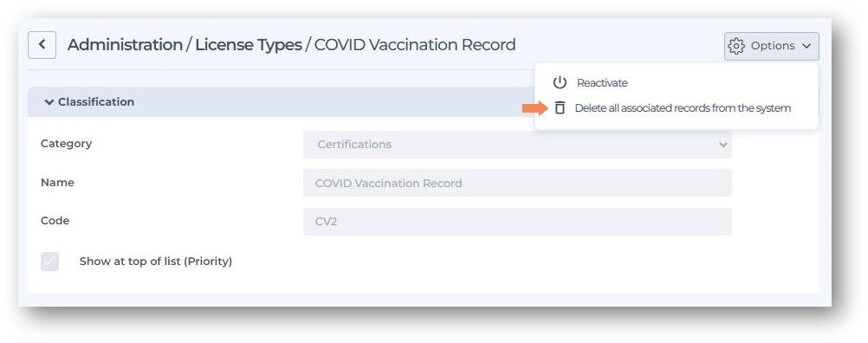Select Reactivate from the menu
The image size is (868, 343).
pyautogui.click(x=602, y=83)
